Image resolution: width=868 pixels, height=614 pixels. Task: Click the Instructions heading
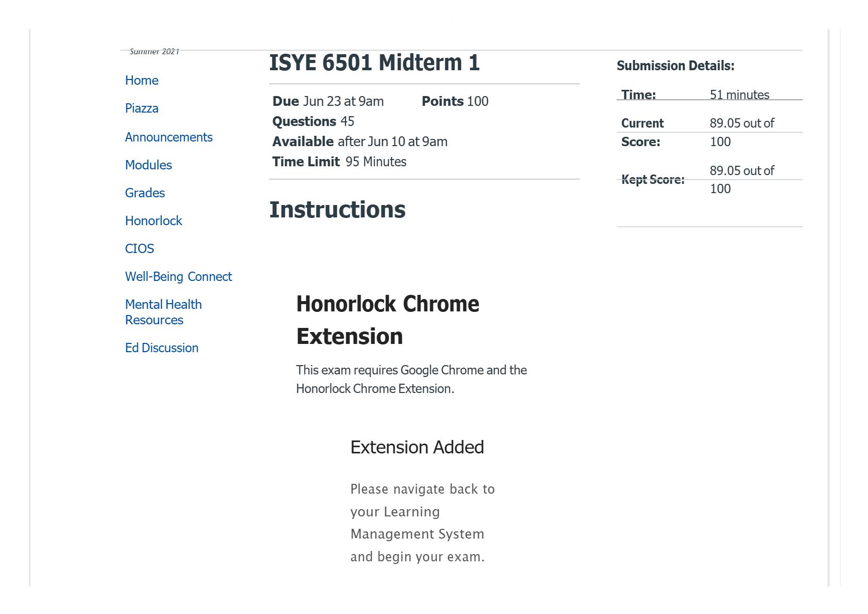click(x=337, y=210)
